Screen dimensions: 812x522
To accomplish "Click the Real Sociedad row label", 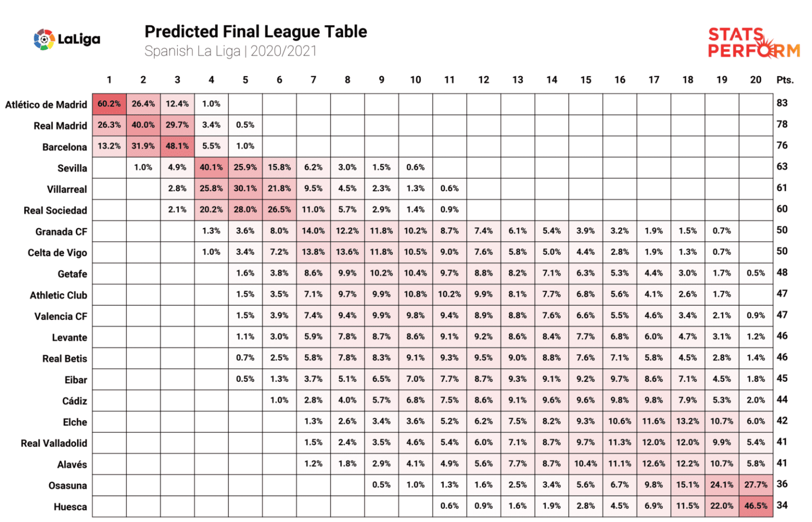I will (56, 210).
